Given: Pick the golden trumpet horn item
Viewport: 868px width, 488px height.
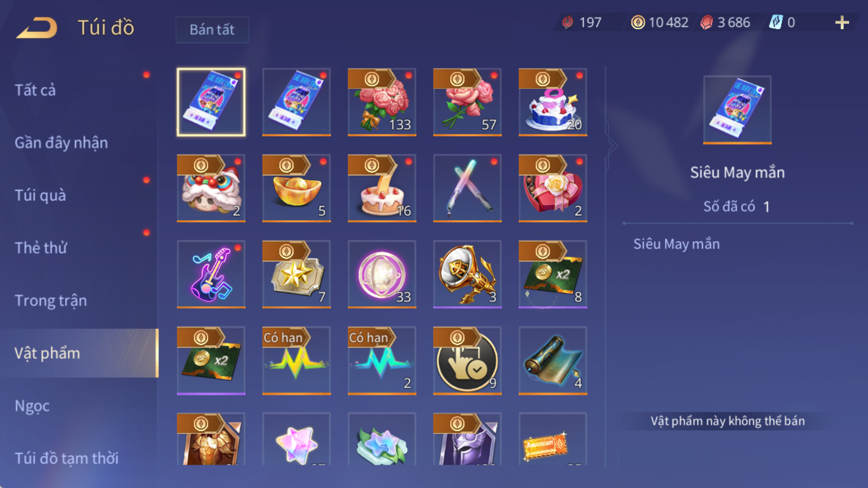Looking at the screenshot, I should pyautogui.click(x=467, y=274).
